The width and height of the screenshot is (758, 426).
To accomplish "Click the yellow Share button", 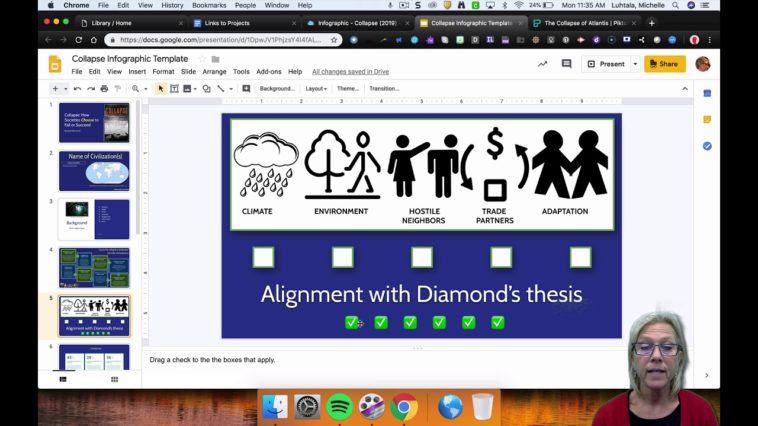I will (664, 64).
